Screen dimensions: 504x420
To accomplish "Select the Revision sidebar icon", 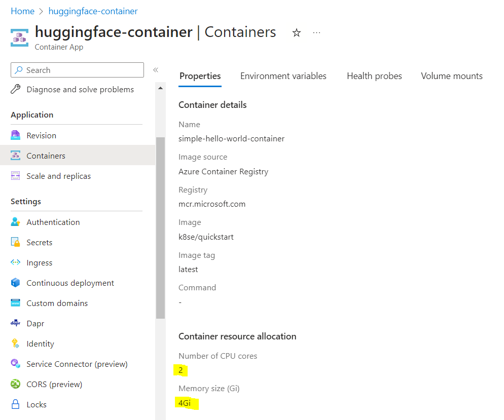I will [16, 135].
